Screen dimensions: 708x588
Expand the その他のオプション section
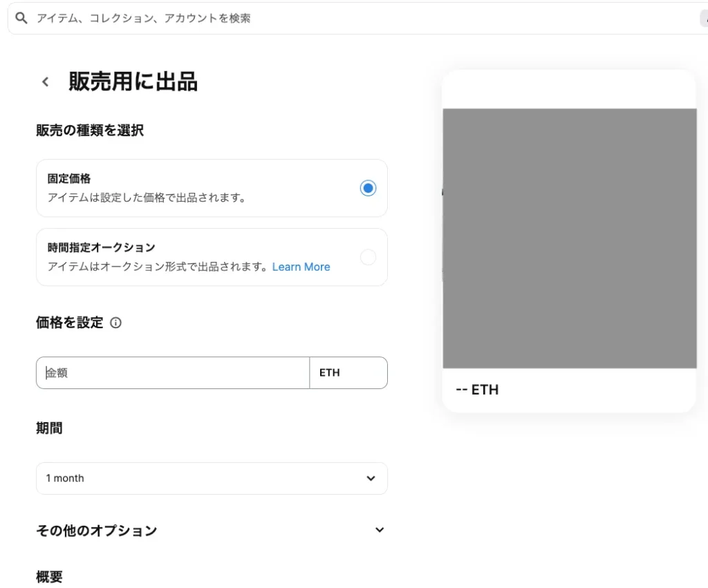click(x=379, y=530)
